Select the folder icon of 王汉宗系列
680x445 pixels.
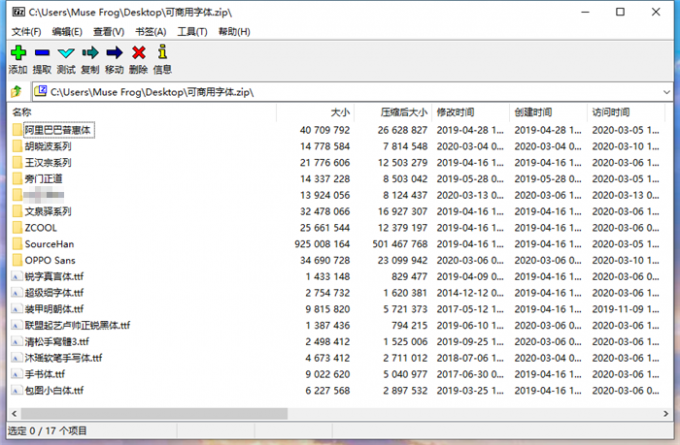click(17, 162)
